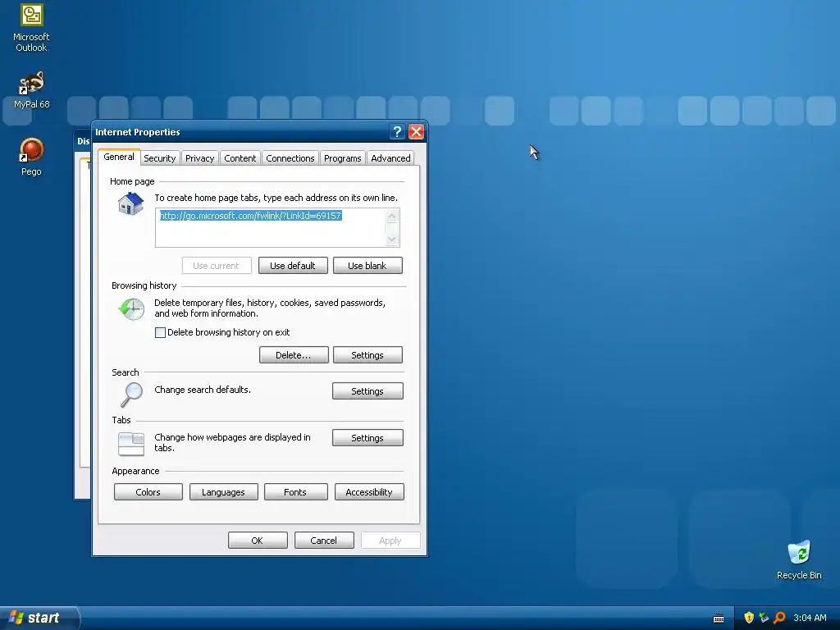
Task: Click the network connection tray icon
Action: click(764, 618)
